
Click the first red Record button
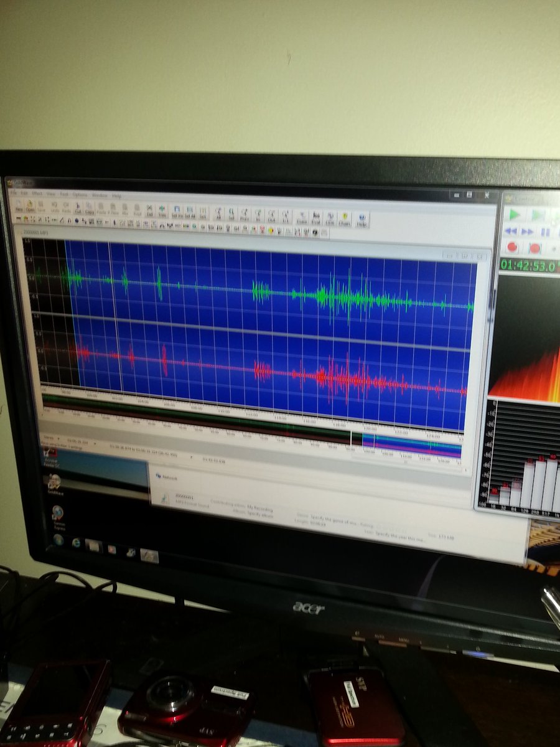[x=512, y=247]
